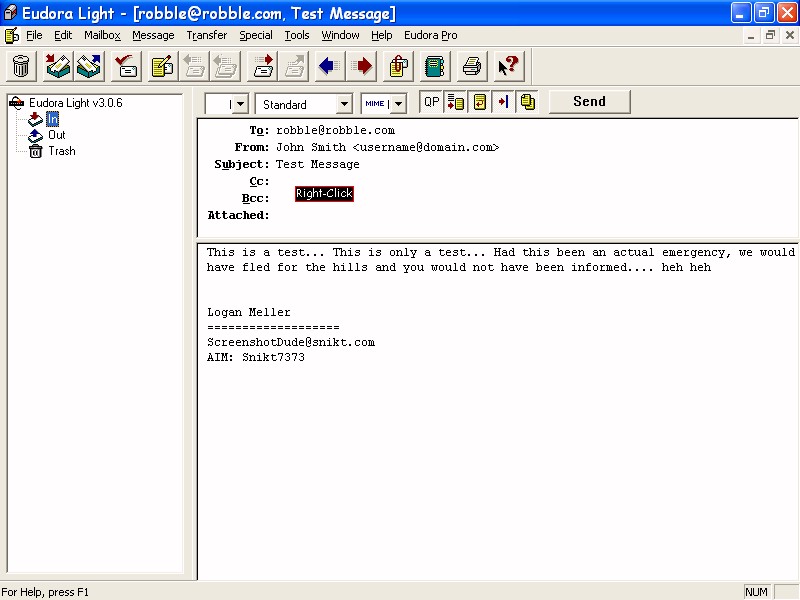Image resolution: width=800 pixels, height=600 pixels.
Task: Open the MIME encoding dropdown
Action: click(x=398, y=104)
